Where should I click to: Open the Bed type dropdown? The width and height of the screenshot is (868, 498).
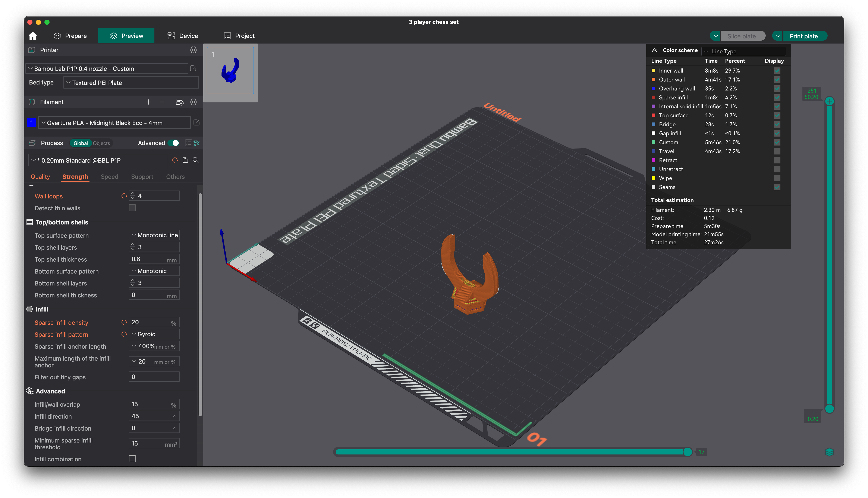[131, 83]
